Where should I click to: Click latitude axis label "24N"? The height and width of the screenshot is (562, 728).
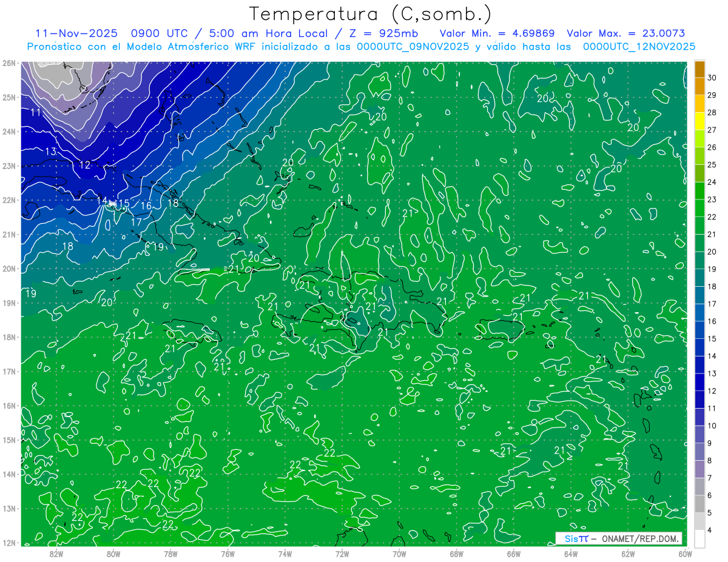click(9, 131)
